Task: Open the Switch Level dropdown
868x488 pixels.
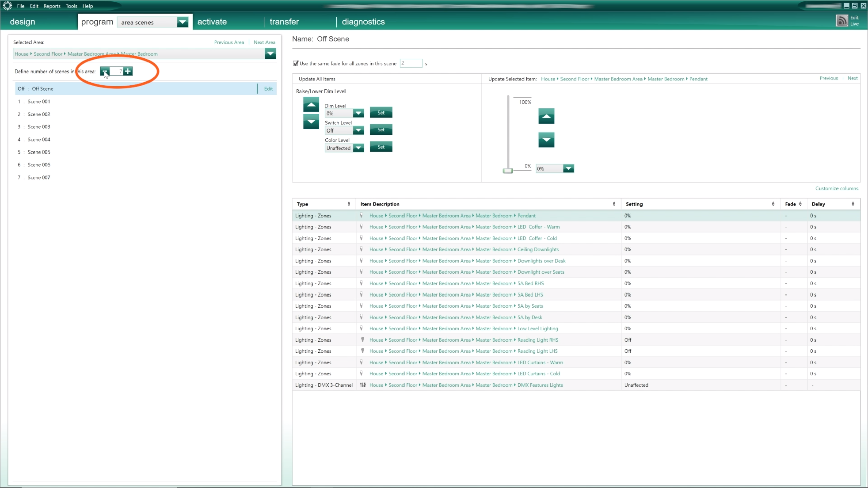Action: pyautogui.click(x=358, y=130)
